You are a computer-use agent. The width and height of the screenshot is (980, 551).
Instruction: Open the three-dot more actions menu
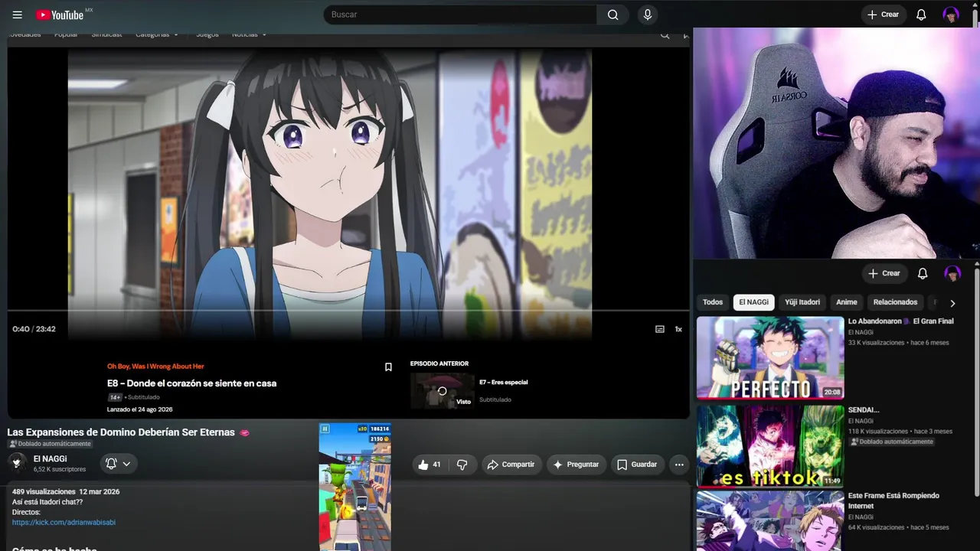coord(679,465)
